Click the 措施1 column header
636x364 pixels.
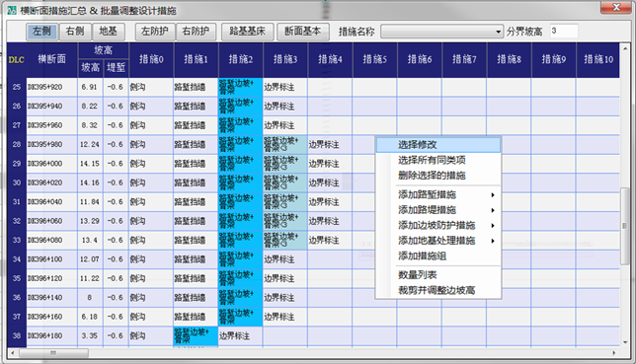tap(196, 59)
